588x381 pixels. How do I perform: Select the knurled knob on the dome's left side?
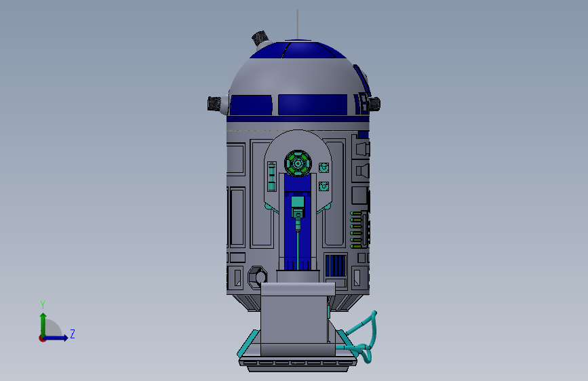(x=214, y=104)
